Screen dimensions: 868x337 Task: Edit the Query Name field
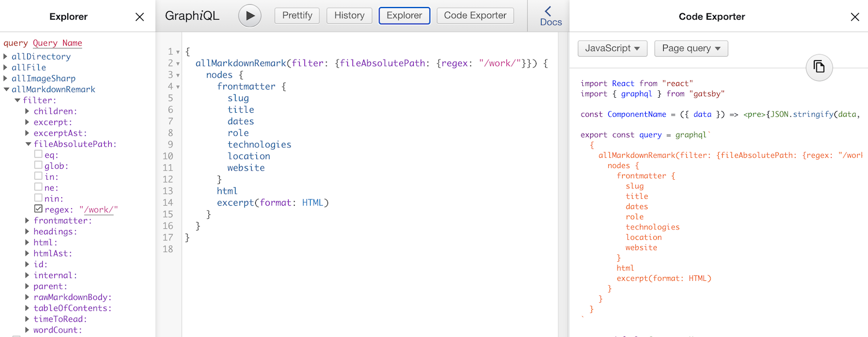coord(57,43)
